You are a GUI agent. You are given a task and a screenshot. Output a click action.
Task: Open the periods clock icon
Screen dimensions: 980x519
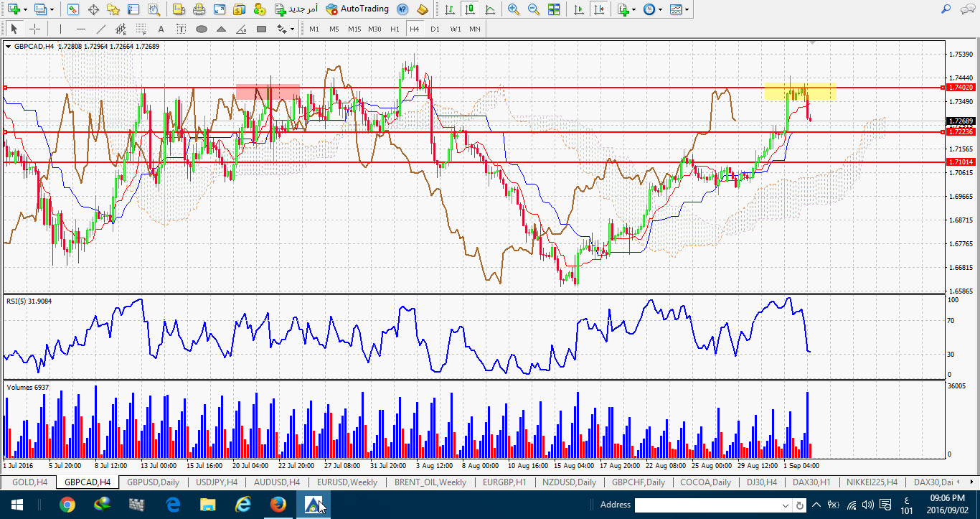tap(649, 9)
